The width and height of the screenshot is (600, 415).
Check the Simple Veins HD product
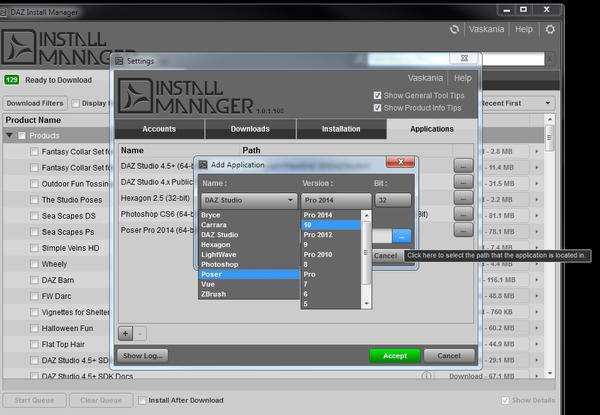[34, 248]
